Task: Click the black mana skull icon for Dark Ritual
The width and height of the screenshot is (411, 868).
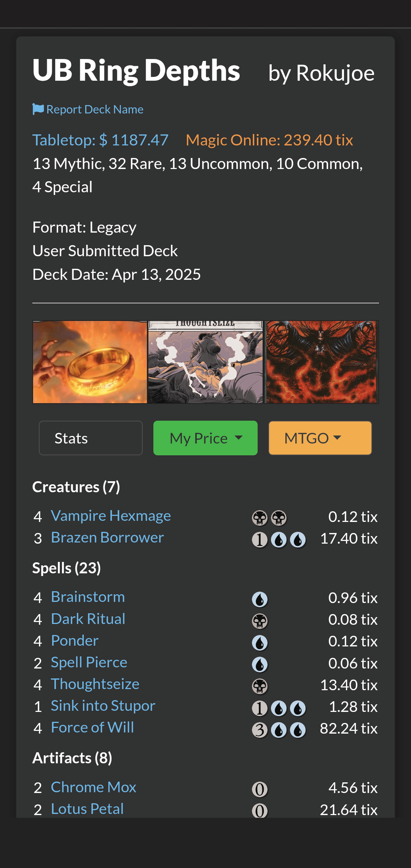Action: [x=260, y=621]
